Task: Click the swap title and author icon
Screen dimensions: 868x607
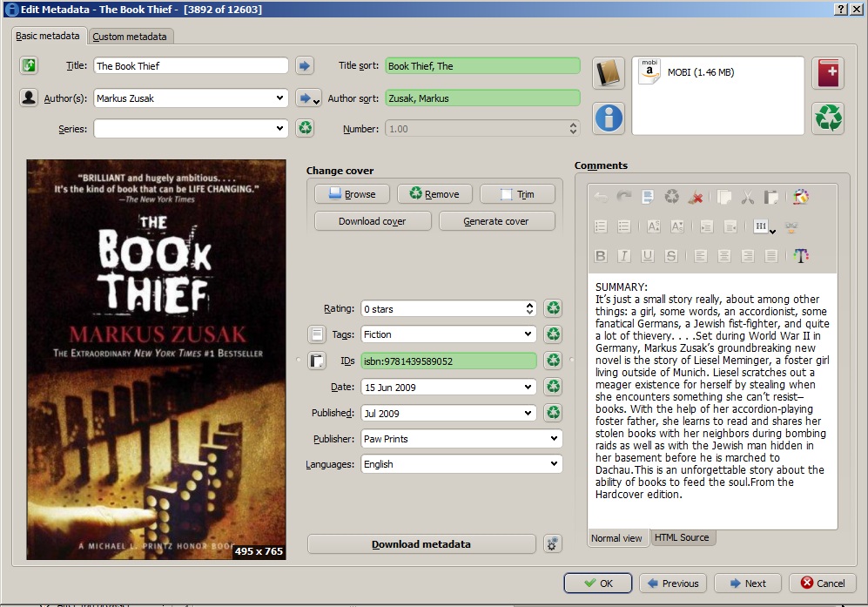Action: (29, 65)
